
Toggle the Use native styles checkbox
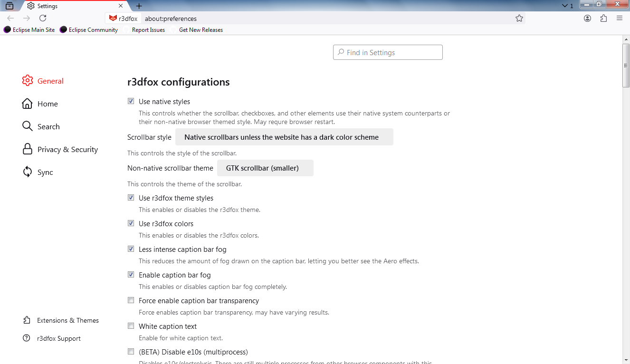131,101
